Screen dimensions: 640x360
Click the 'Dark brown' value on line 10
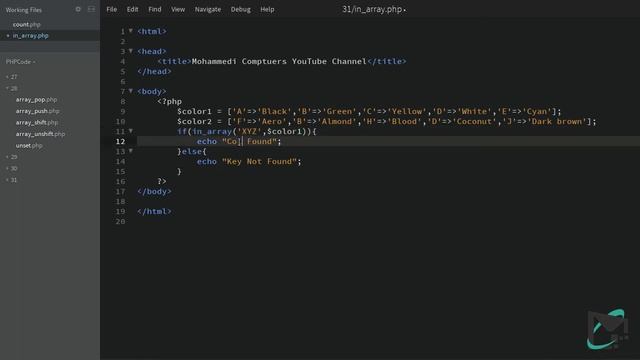click(557, 121)
